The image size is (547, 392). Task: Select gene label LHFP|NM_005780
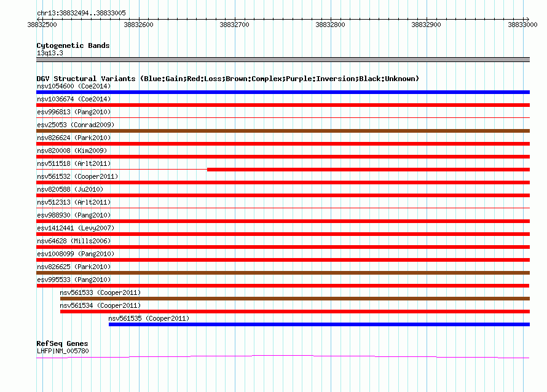pyautogui.click(x=63, y=351)
